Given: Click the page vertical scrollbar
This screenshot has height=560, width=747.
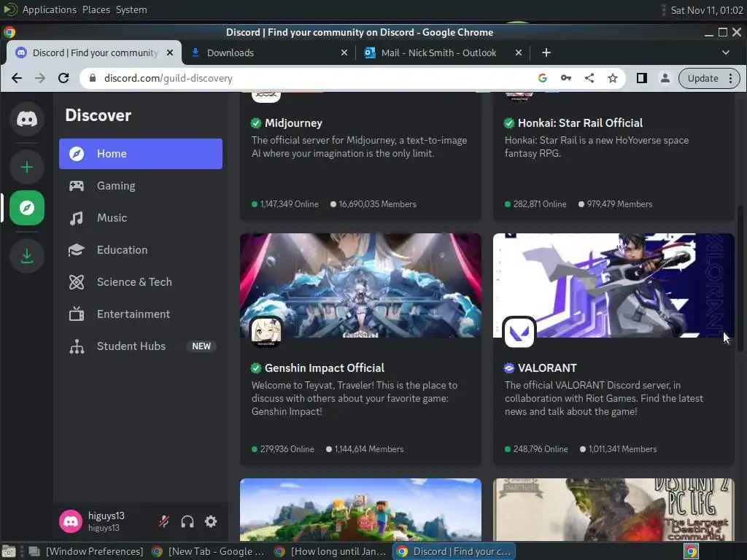Looking at the screenshot, I should pos(740,279).
